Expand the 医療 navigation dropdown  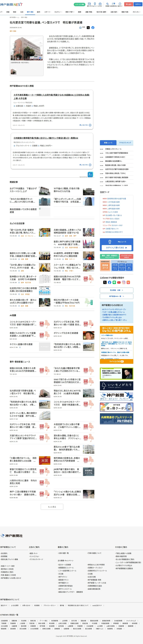[80, 12]
